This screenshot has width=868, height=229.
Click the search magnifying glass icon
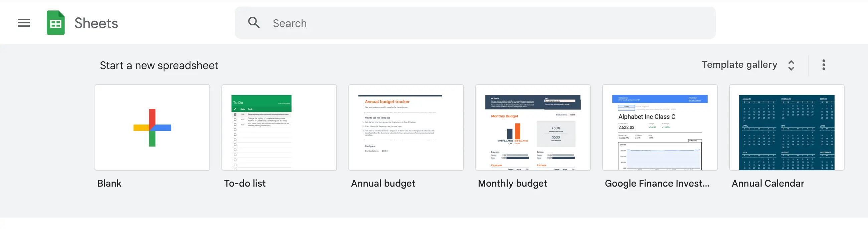[254, 22]
